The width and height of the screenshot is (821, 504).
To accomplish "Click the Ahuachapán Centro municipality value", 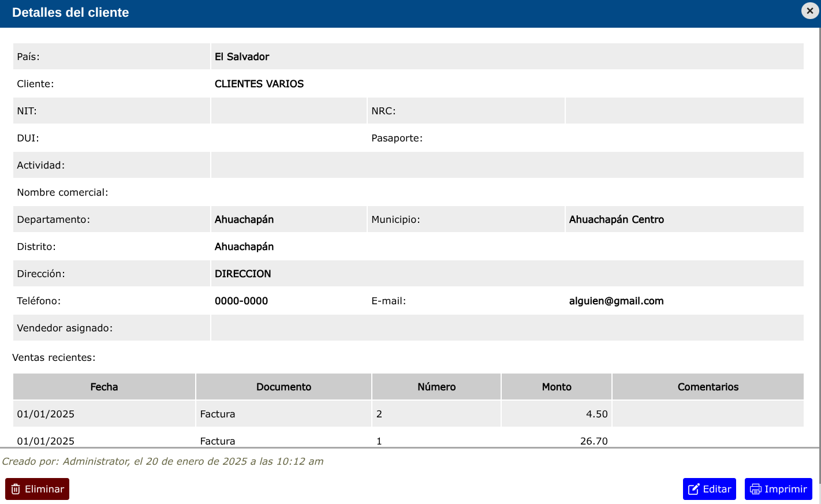I will tap(617, 219).
